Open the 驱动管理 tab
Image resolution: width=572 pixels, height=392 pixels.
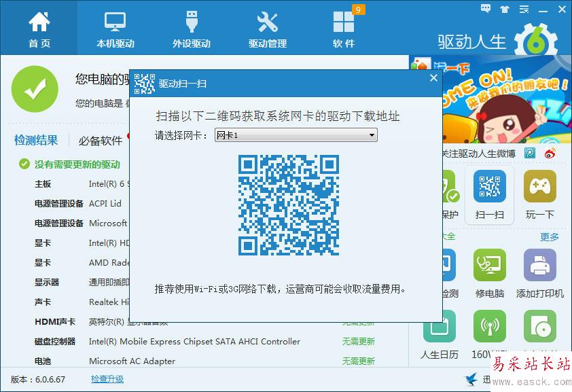268,30
